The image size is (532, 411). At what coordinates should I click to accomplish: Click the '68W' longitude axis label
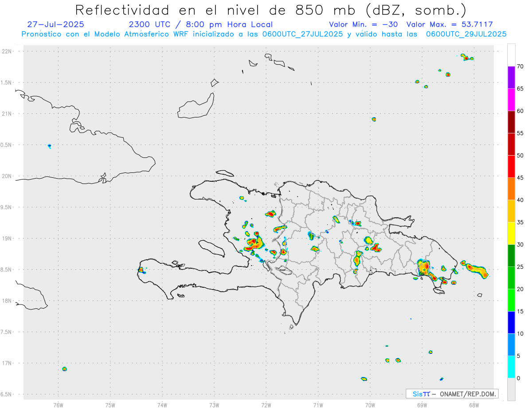[474, 405]
